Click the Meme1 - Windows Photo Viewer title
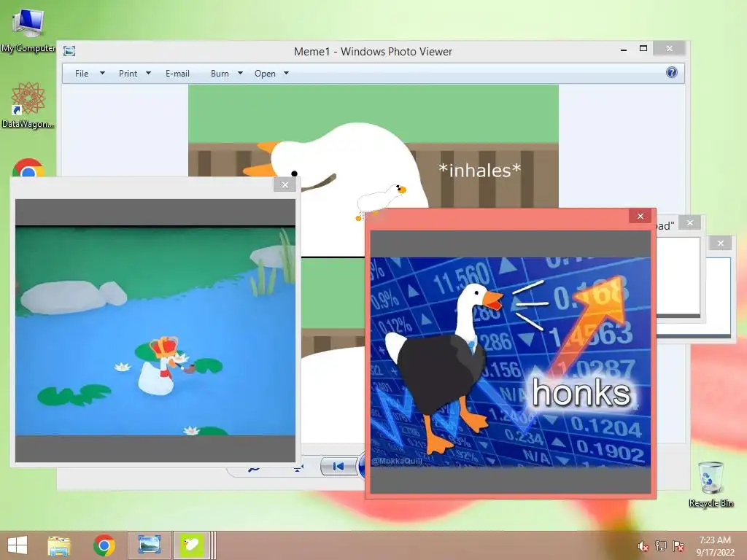This screenshot has height=560, width=747. click(373, 52)
